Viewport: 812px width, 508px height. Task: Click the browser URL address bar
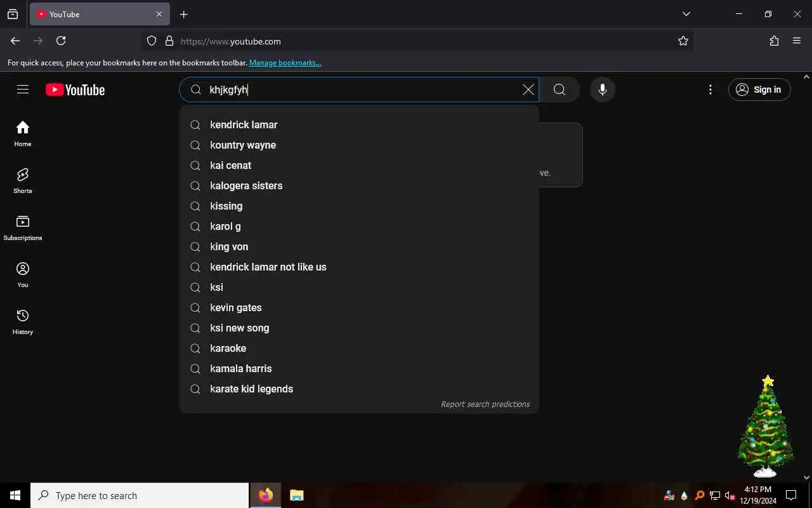[419, 41]
